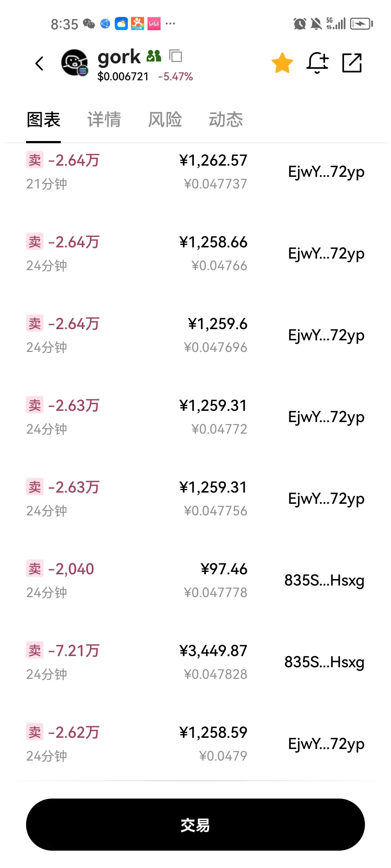Tap the back arrow icon
Viewport: 391px width, 868px height.
[39, 63]
